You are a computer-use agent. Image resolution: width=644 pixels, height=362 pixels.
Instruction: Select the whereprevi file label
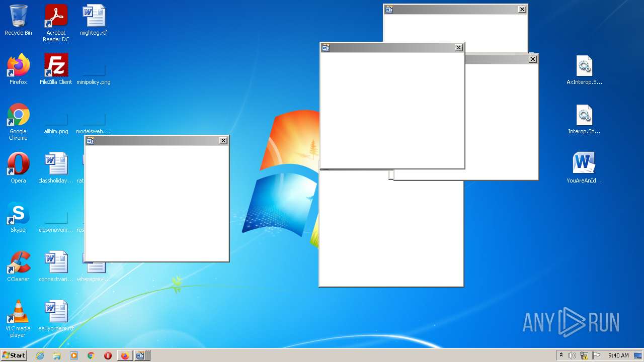(x=94, y=279)
